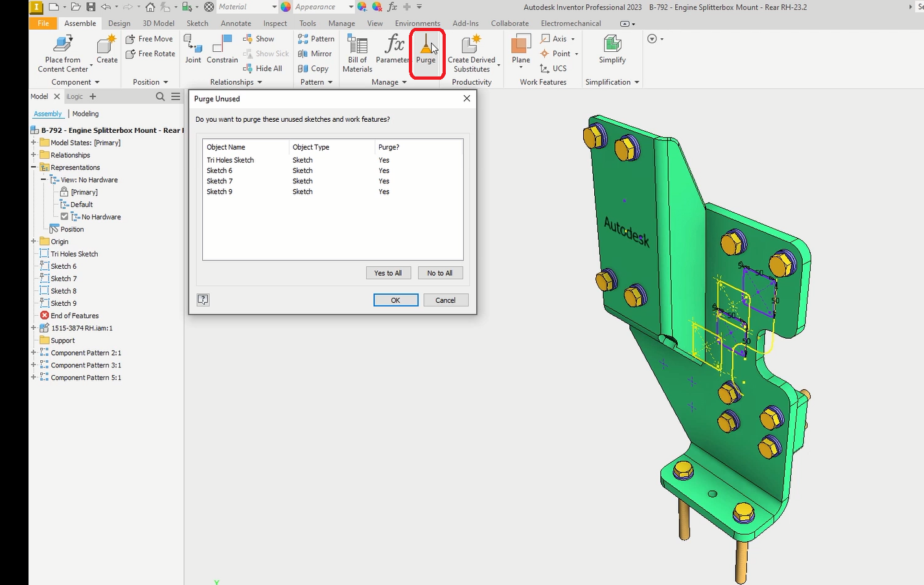Click the New file icon in quick access toolbar
This screenshot has width=924, height=585.
54,7
